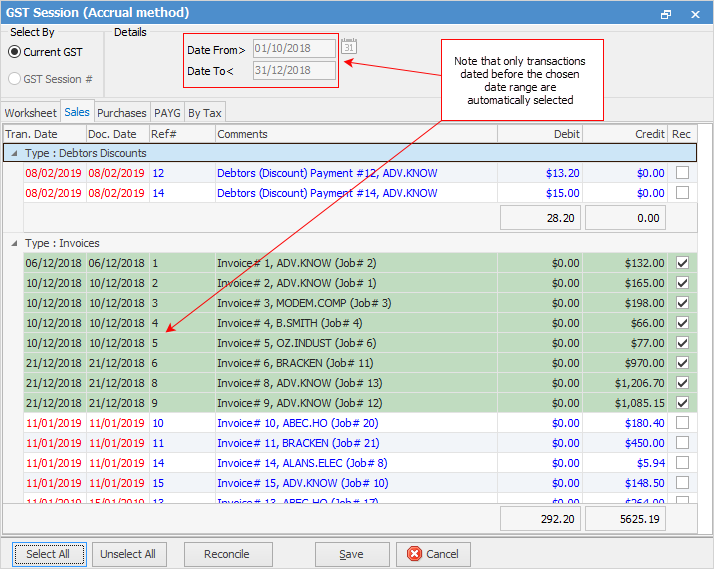This screenshot has height=569, width=714.
Task: Collapse the Type : Invoices group
Action: (10, 243)
